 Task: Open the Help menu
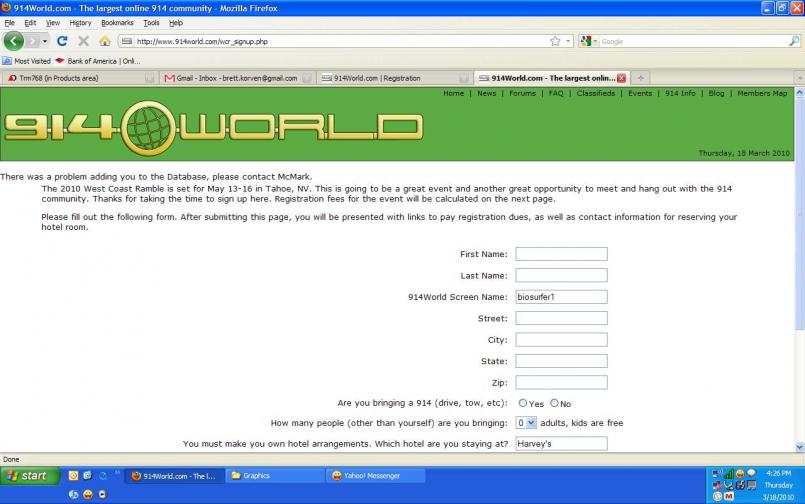coord(176,23)
